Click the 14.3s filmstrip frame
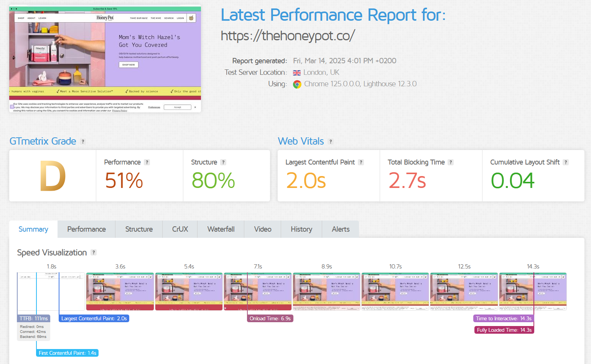The image size is (591, 364). point(533,292)
